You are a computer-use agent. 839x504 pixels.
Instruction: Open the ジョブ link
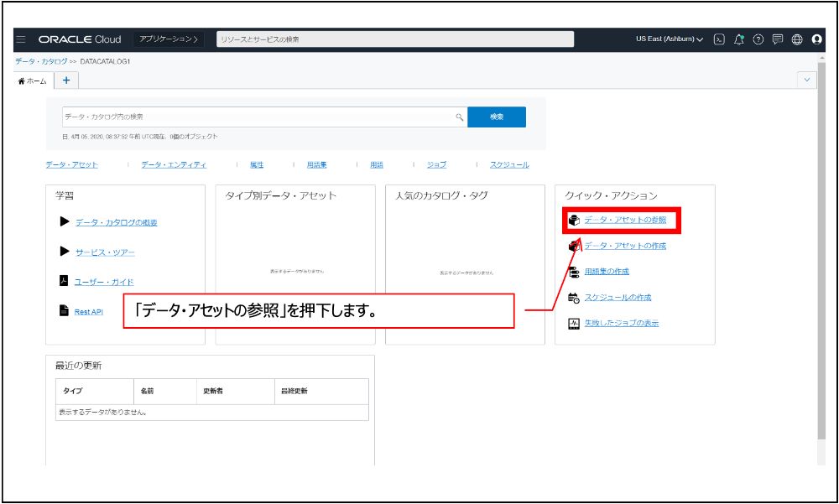436,165
